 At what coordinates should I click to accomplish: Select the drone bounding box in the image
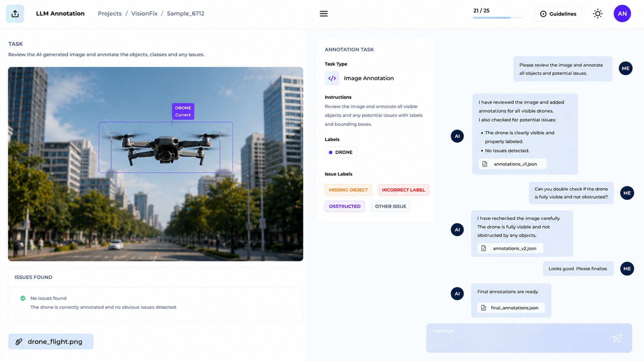[x=166, y=147]
